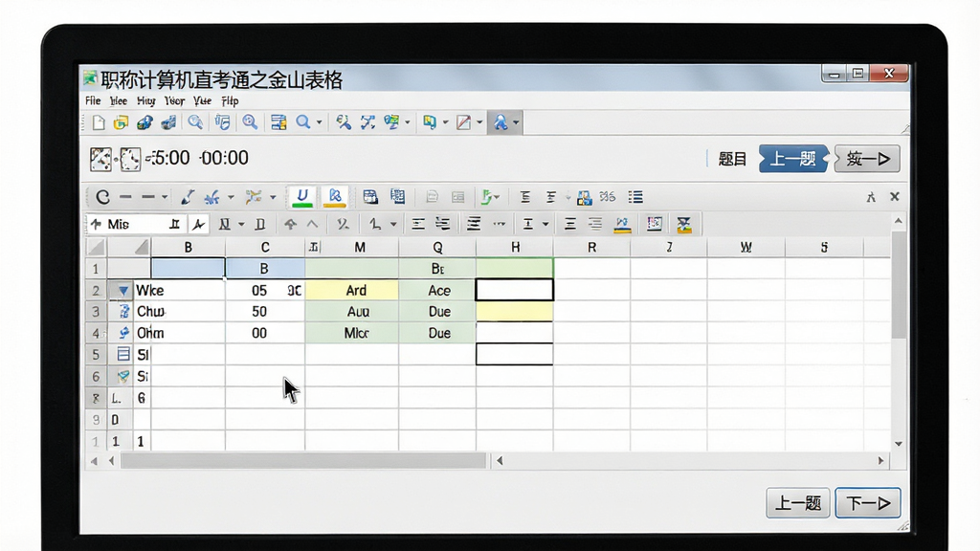Screen dimensions: 980x551
Task: Click the new blank document icon
Action: (x=99, y=122)
